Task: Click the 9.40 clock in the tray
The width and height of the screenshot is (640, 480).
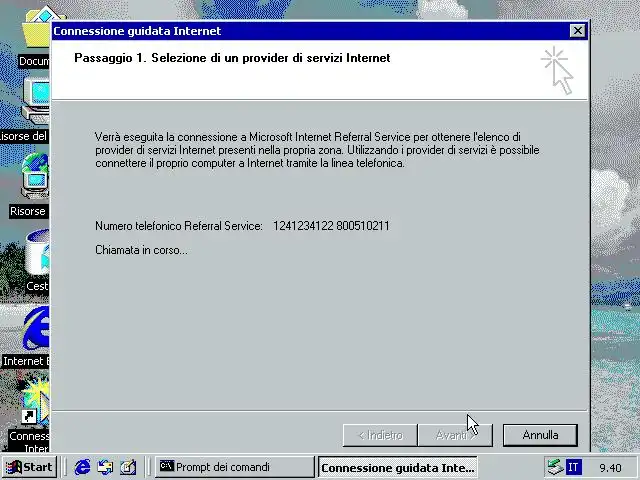Action: pos(610,468)
